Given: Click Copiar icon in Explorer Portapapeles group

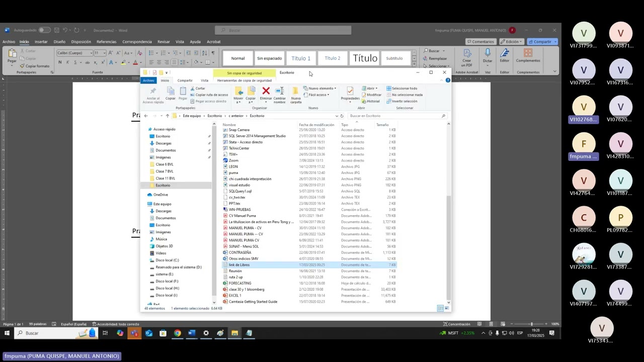Looking at the screenshot, I should pos(171,90).
